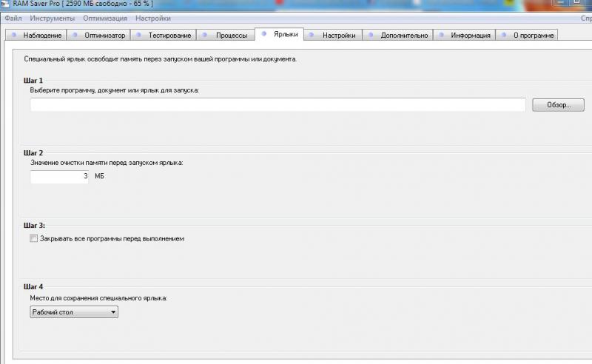Screen dimensions: 592x364
Task: Switch to the Тестирование tab
Action: coord(164,35)
